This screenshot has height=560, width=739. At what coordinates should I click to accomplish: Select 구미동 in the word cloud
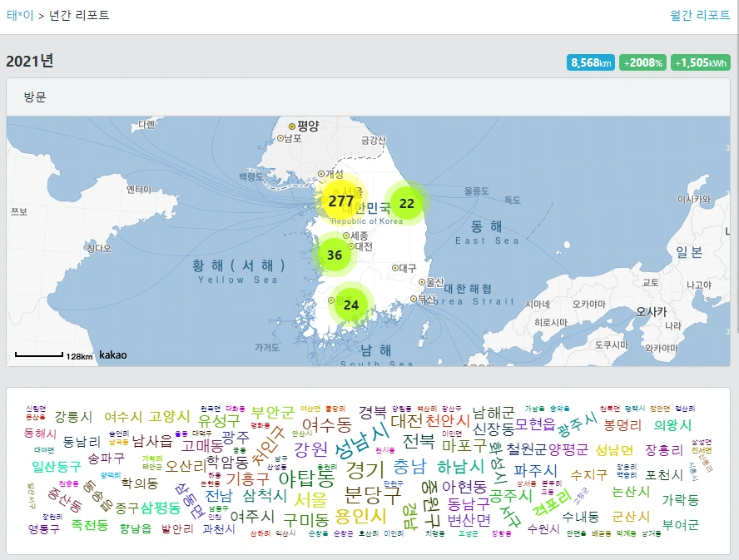point(306,520)
